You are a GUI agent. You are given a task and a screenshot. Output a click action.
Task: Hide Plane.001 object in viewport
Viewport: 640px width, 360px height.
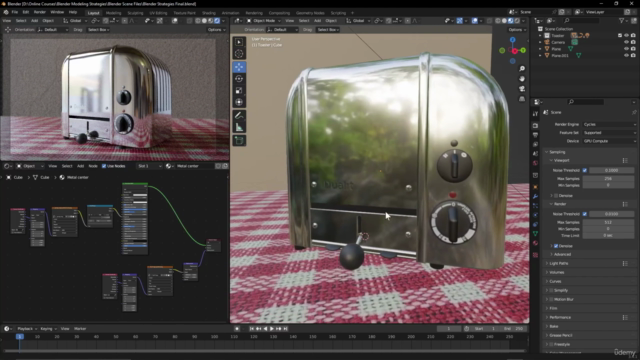[x=627, y=55]
